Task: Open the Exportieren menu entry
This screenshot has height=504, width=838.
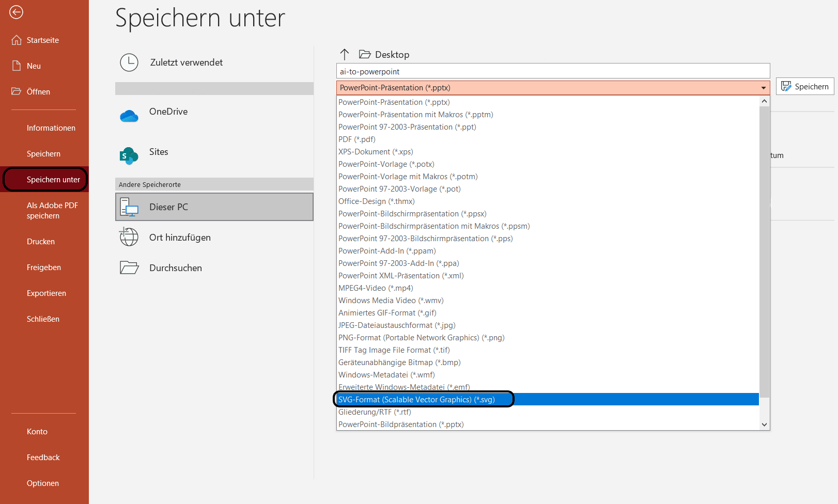Action: [46, 293]
